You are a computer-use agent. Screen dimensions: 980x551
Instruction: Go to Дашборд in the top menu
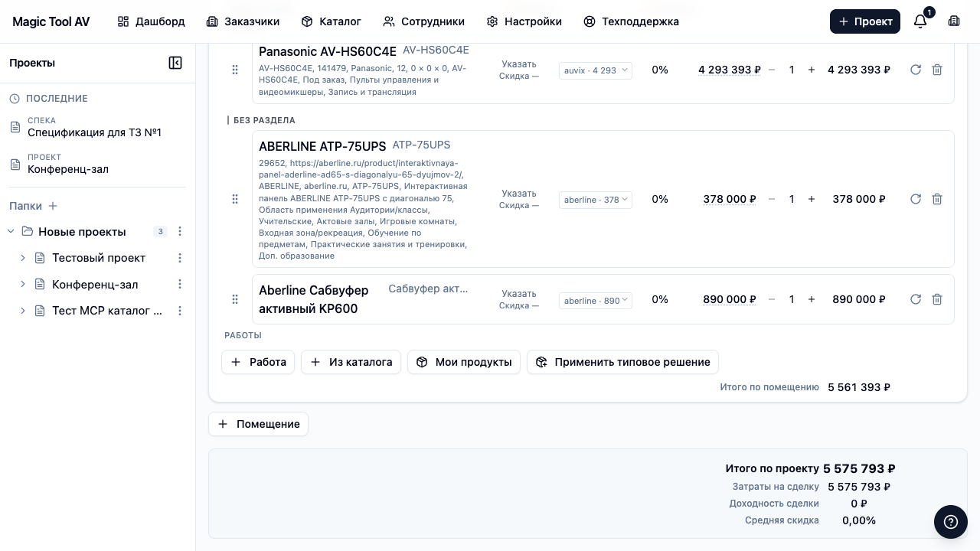pyautogui.click(x=151, y=21)
